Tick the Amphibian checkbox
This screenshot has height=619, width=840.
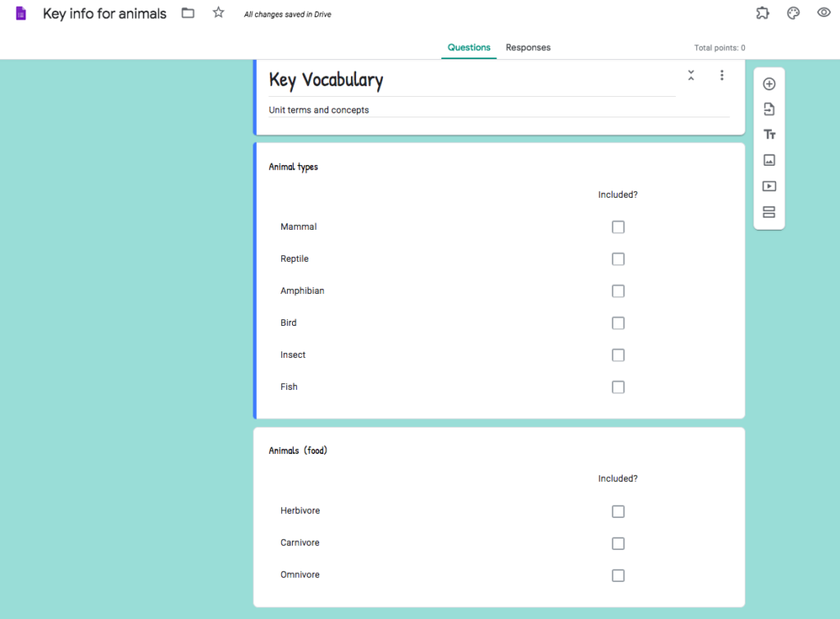pyautogui.click(x=618, y=291)
